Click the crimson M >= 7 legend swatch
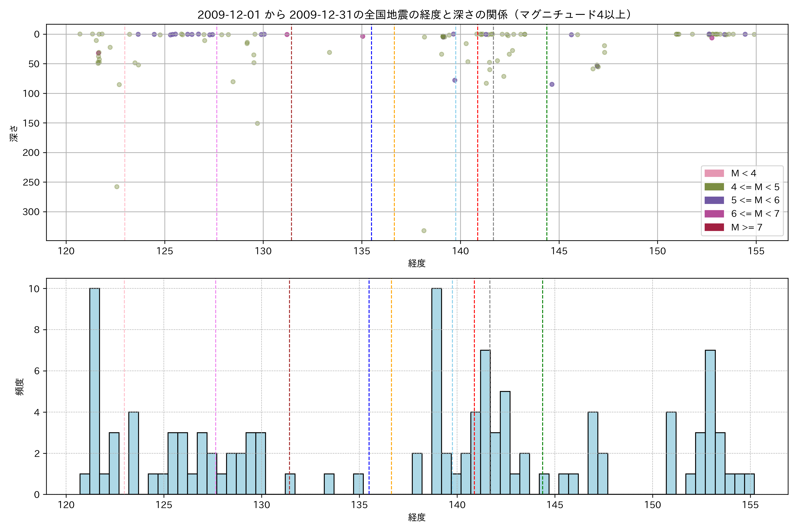Viewport: 798px width, 532px height. [x=714, y=227]
